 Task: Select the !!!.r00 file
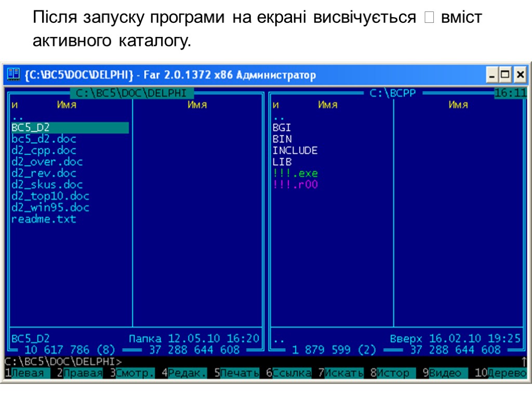pos(295,184)
